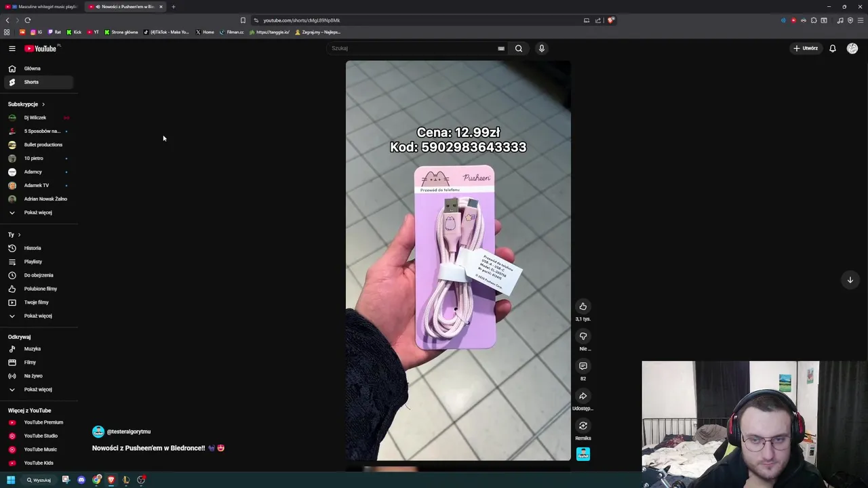This screenshot has width=868, height=488.
Task: Like the Short with thumbs up
Action: [x=583, y=306]
